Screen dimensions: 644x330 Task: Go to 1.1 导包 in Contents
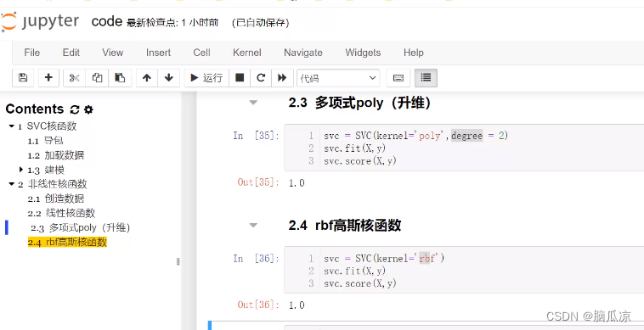(46, 141)
